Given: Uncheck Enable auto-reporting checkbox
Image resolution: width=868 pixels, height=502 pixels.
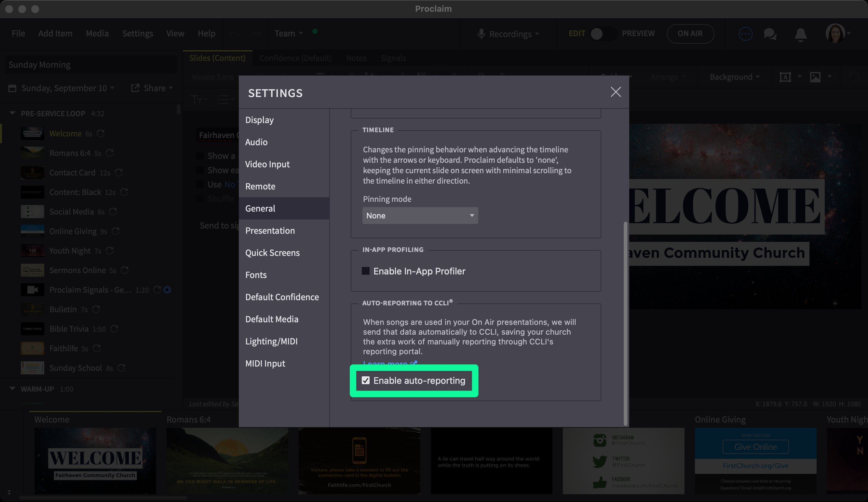Looking at the screenshot, I should tap(365, 380).
